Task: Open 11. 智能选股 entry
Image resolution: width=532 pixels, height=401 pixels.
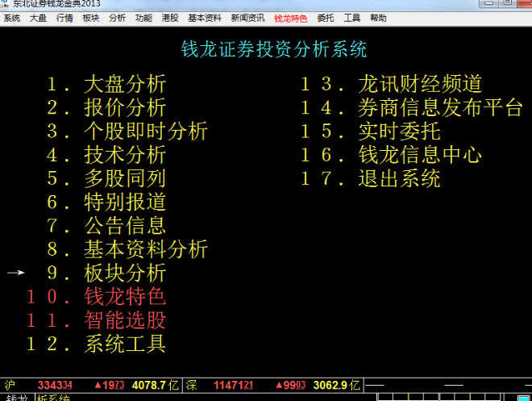Action: [x=97, y=320]
